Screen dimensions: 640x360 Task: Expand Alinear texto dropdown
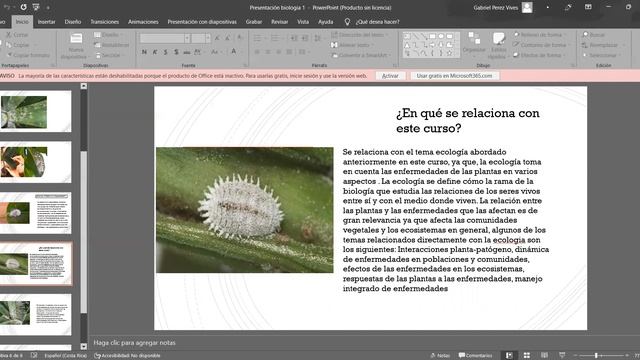(x=353, y=45)
